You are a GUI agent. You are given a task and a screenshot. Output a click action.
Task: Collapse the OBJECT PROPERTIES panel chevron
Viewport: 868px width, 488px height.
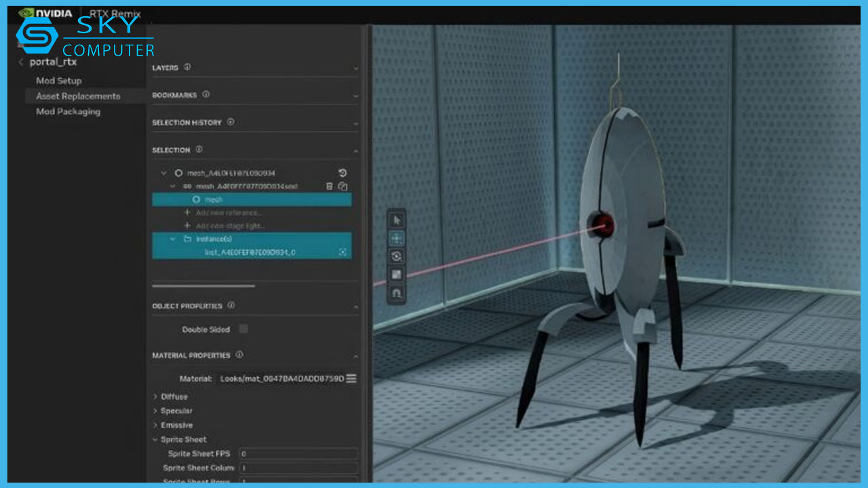click(355, 306)
